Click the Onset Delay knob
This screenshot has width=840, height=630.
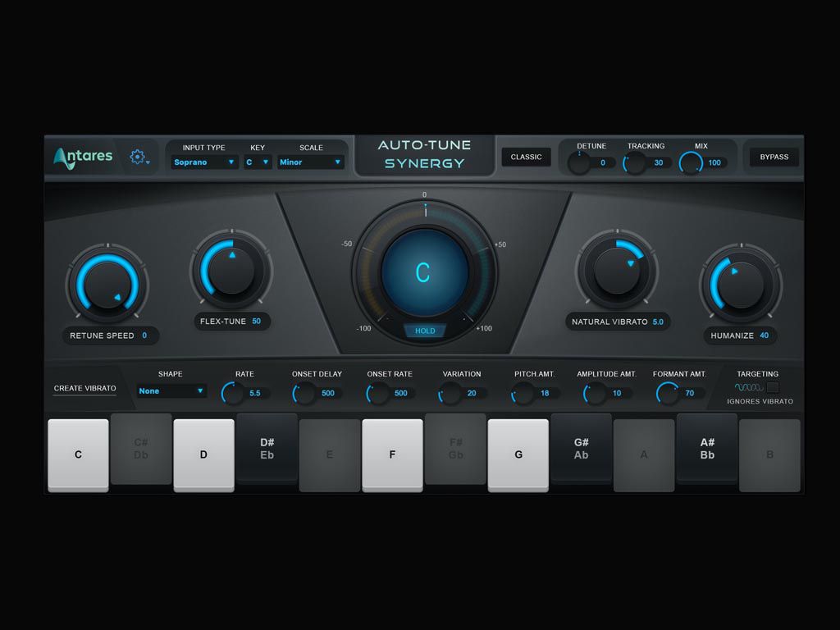[304, 393]
